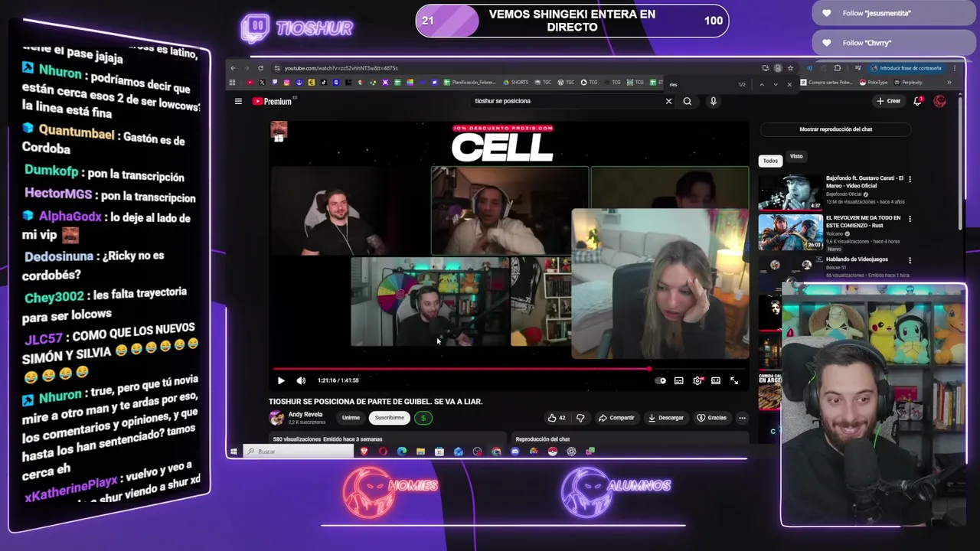Click the Descargar download button
The image size is (980, 551).
pyautogui.click(x=665, y=418)
